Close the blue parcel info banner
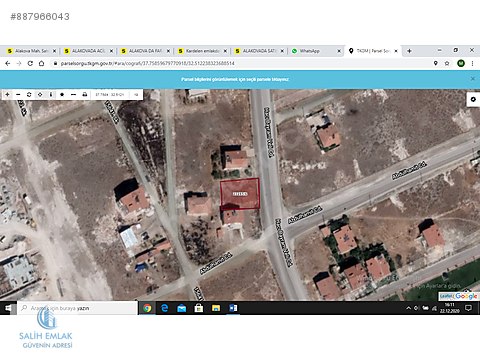 pyautogui.click(x=472, y=79)
